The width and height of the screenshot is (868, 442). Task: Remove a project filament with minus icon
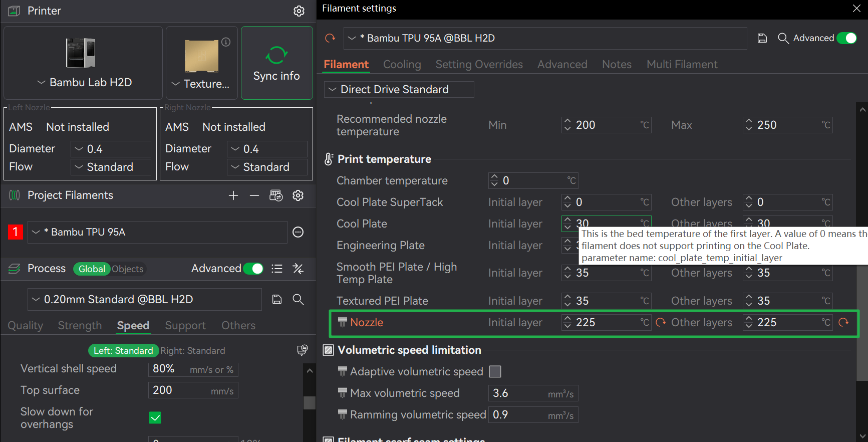click(x=254, y=195)
